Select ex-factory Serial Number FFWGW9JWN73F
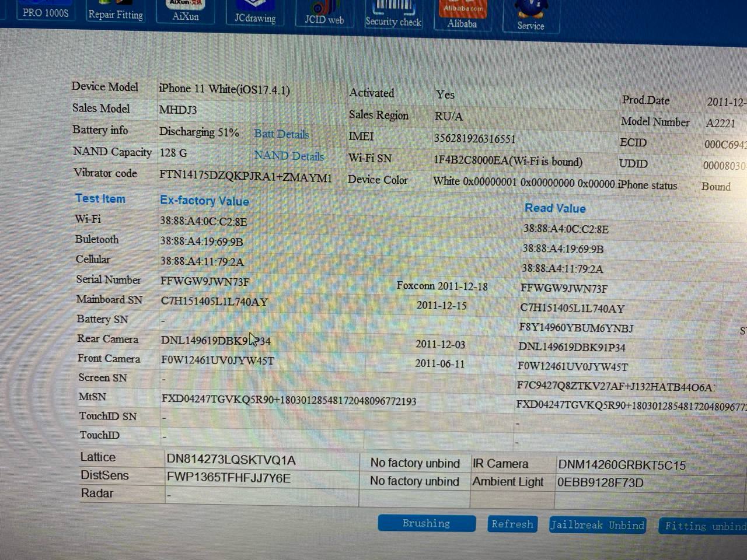Image resolution: width=747 pixels, height=560 pixels. click(x=204, y=281)
